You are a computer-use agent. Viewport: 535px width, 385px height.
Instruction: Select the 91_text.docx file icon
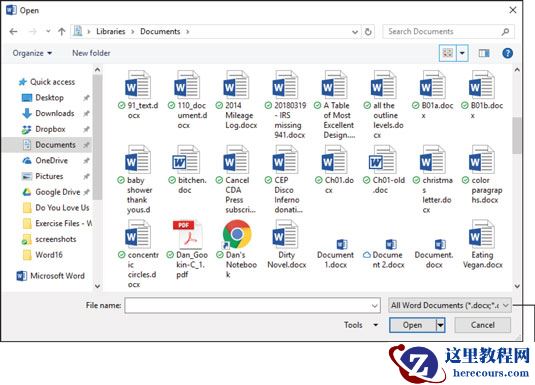tap(138, 84)
